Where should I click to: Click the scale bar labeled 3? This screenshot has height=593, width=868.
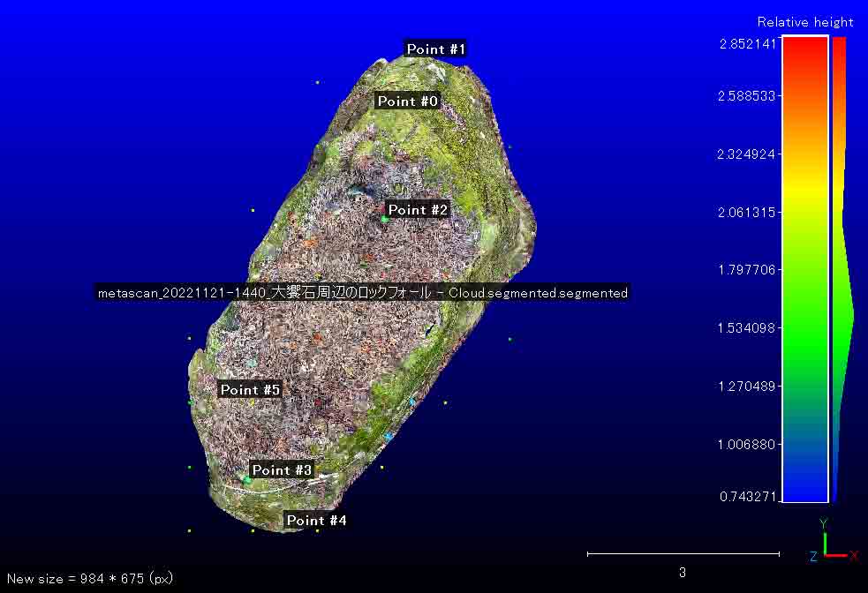tap(683, 553)
